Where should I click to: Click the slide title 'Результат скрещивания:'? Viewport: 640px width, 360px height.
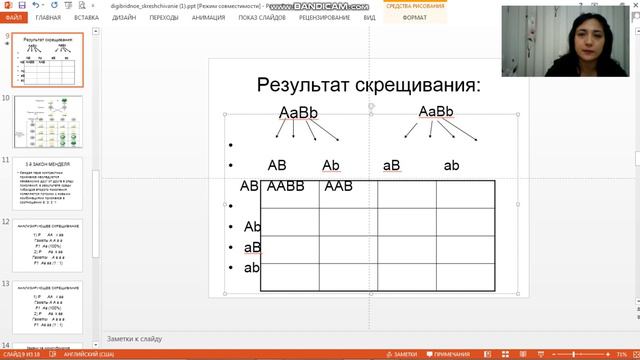[x=369, y=85]
